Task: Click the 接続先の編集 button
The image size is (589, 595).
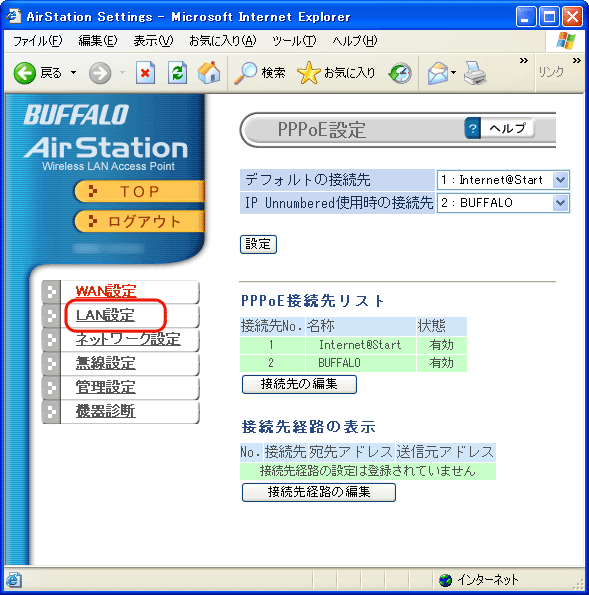Action: [299, 384]
